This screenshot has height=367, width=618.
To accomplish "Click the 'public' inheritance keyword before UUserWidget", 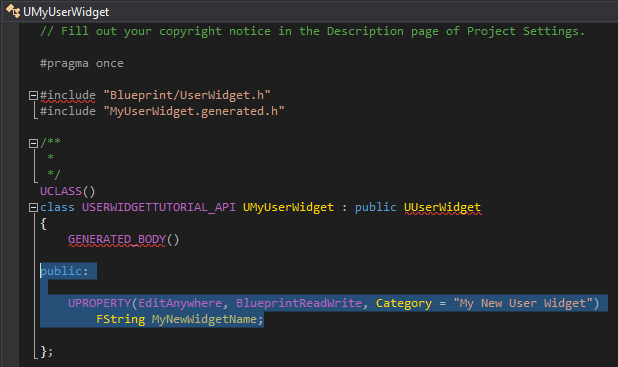I will (376, 207).
